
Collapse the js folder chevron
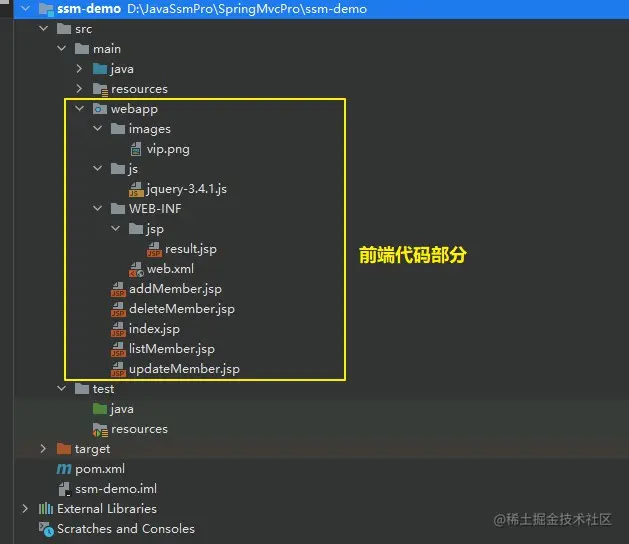[97, 168]
